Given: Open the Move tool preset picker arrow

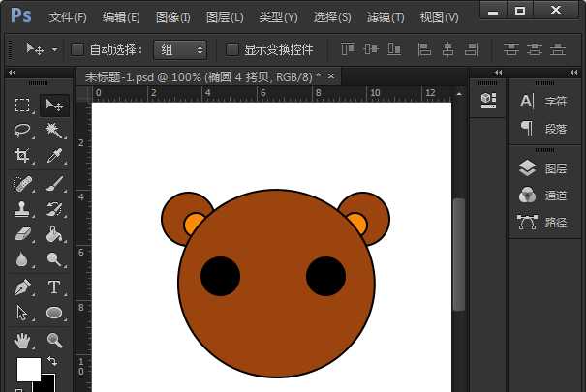Looking at the screenshot, I should tap(54, 49).
